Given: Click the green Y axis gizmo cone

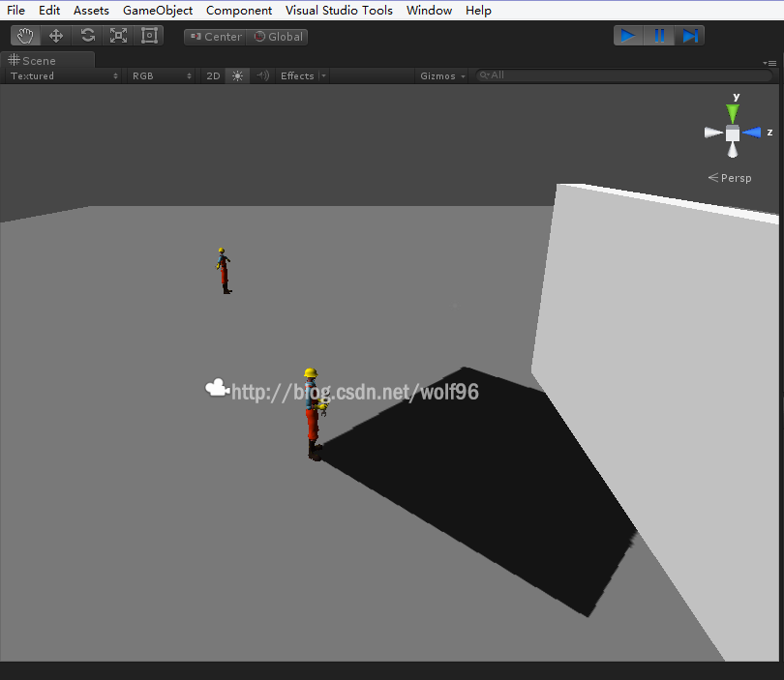Looking at the screenshot, I should tap(733, 113).
